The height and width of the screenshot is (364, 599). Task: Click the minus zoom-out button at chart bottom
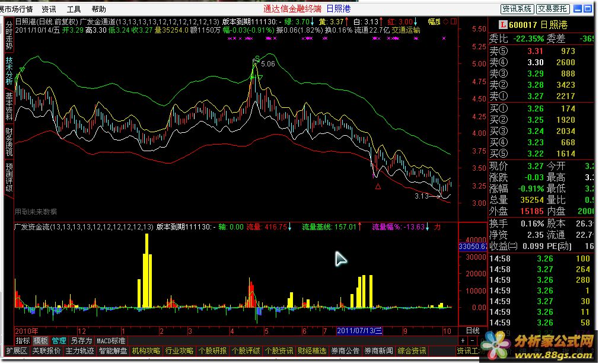click(472, 341)
